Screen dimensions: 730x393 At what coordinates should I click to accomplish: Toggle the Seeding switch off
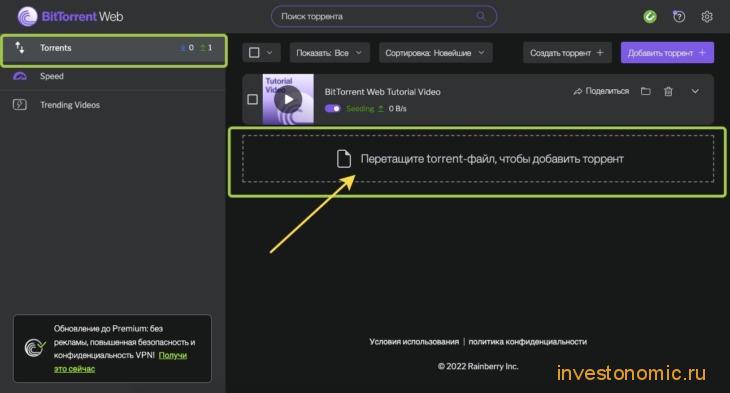coord(332,108)
